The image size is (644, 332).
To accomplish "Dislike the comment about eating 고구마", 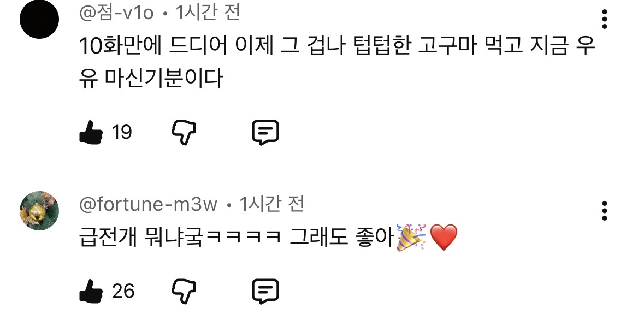I will click(184, 133).
